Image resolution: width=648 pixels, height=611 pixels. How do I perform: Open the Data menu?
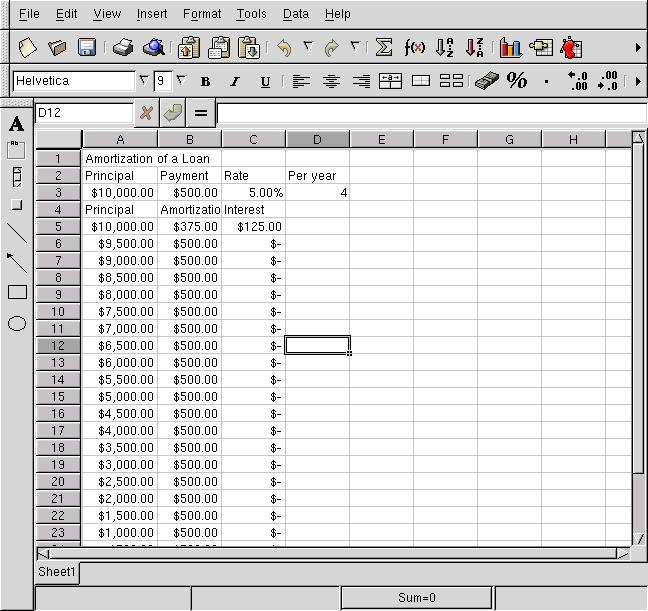pos(295,14)
